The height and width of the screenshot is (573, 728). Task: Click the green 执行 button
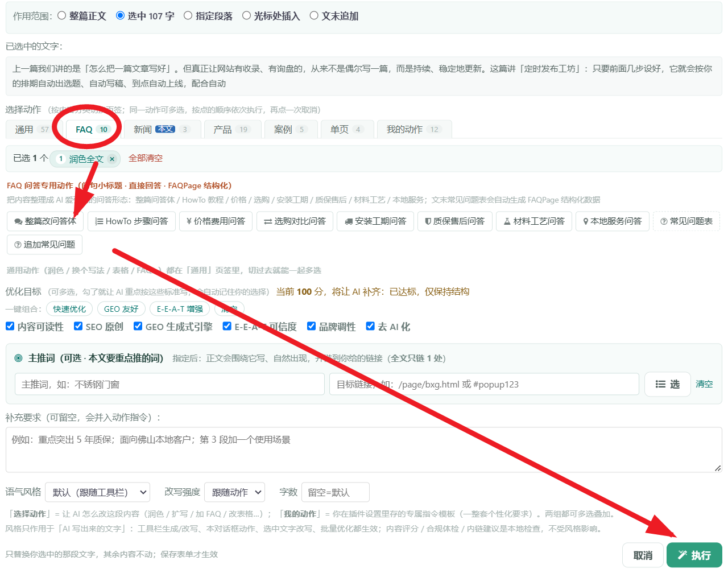pos(694,555)
